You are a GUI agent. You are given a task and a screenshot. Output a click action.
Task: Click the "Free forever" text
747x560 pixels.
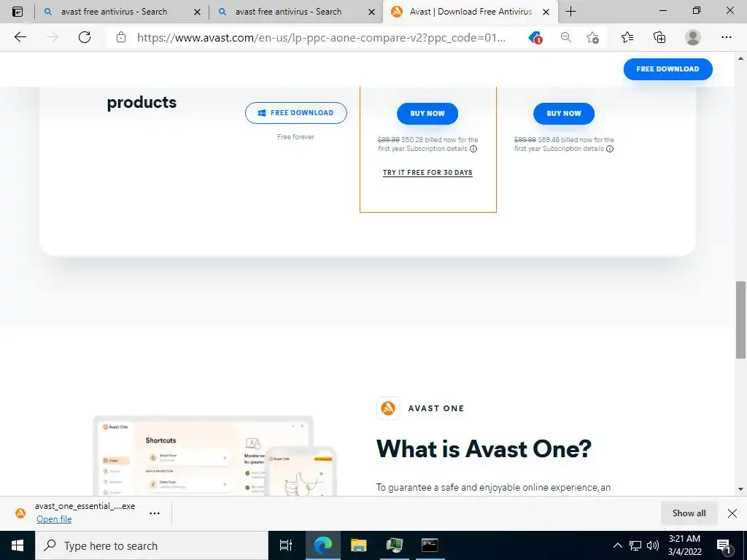coord(296,136)
